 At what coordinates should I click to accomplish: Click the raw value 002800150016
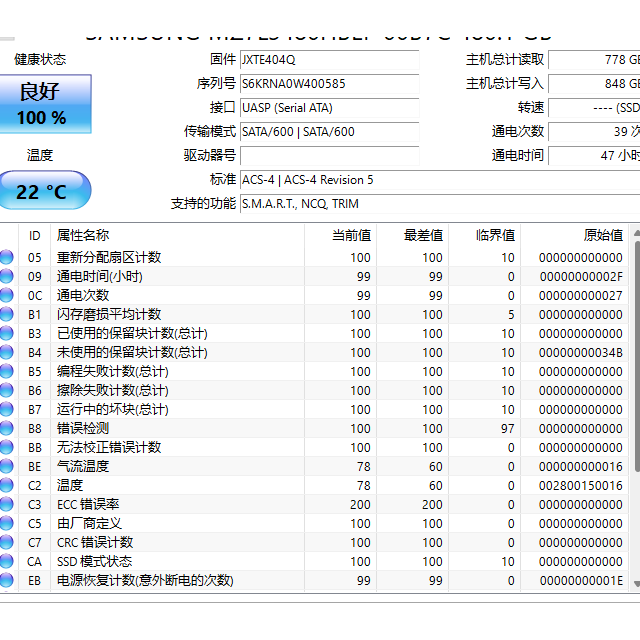(x=580, y=486)
